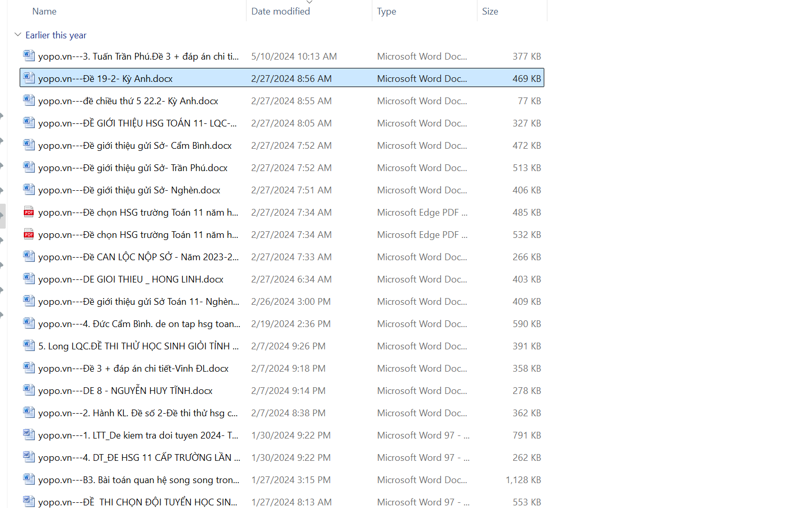Click Word icon of 5. Long LQC.ĐỀ THI THỬ file
The width and height of the screenshot is (812, 508).
29,345
